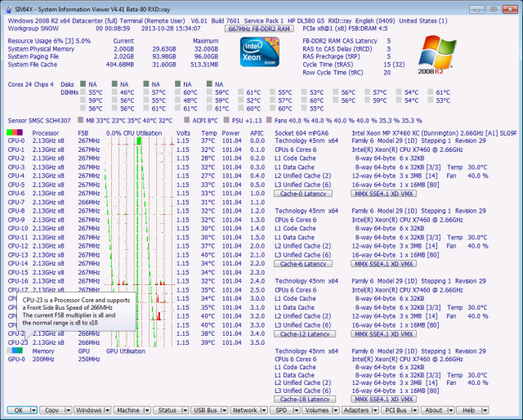523x420 pixels.
Task: Click the CPU-7 row label
Action: 16,202
